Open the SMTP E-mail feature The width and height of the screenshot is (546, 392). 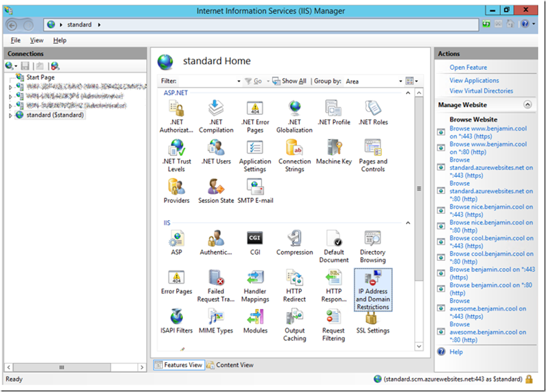[x=255, y=191]
